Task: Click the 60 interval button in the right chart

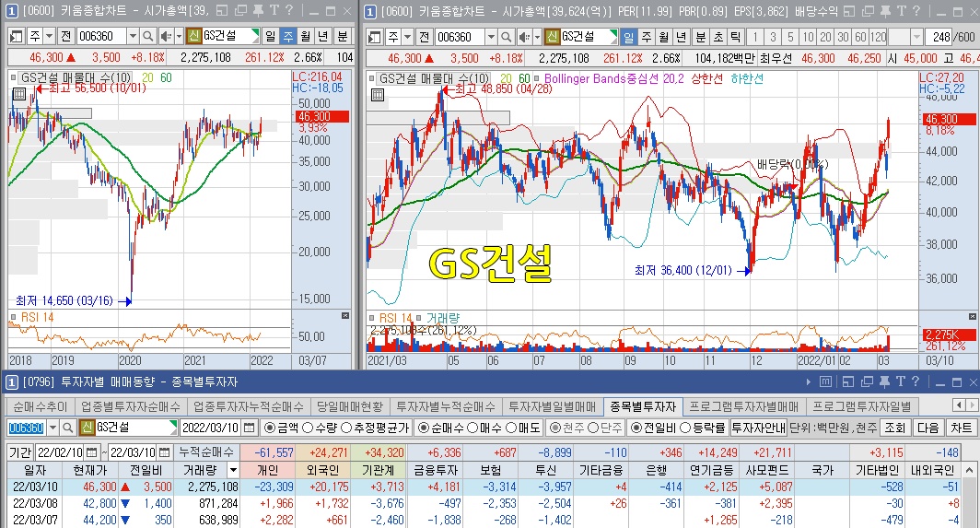Action: click(860, 37)
